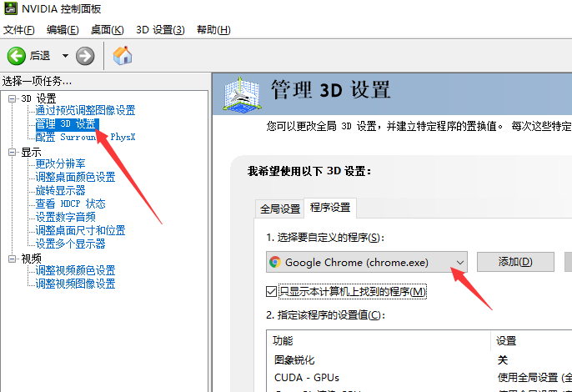Screen dimensions: 572x392
Task: Toggle 只显示本计算机上找到的程序 checkbox
Action: [x=272, y=292]
